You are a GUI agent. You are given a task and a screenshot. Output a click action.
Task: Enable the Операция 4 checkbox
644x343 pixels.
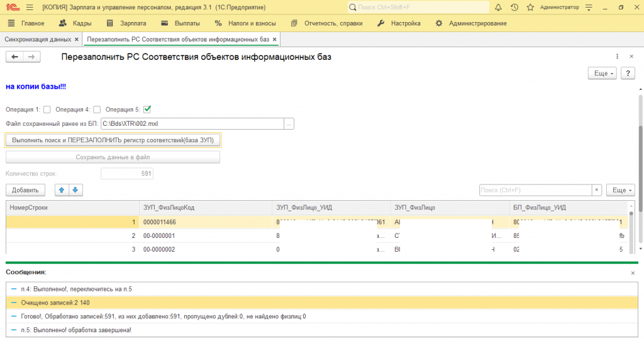(97, 110)
